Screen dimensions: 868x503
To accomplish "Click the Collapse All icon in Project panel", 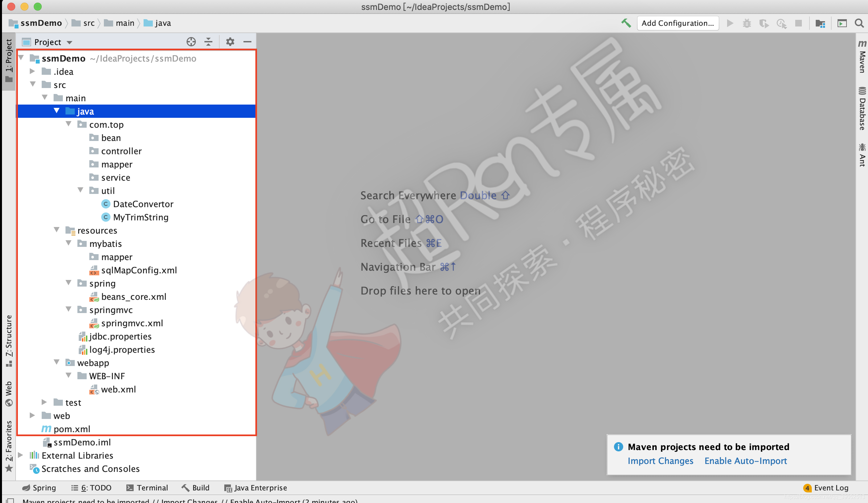I will (208, 42).
